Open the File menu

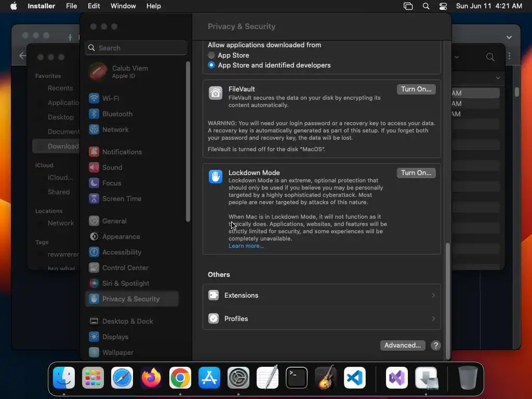(71, 6)
